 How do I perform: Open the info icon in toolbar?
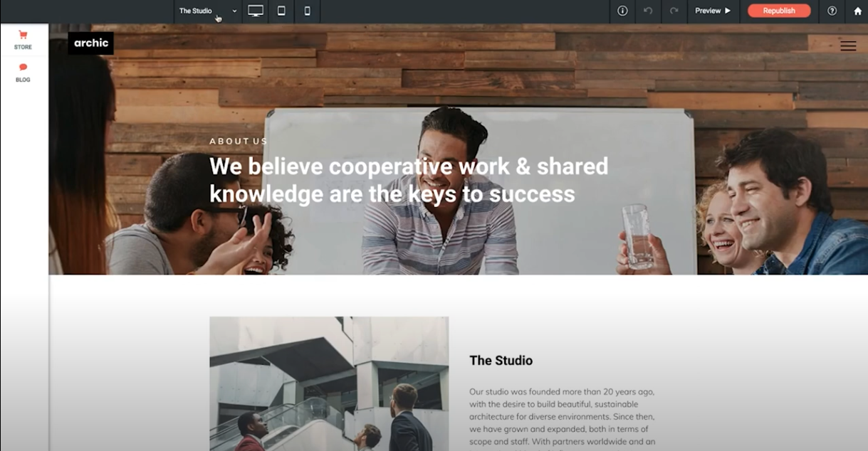coord(622,11)
